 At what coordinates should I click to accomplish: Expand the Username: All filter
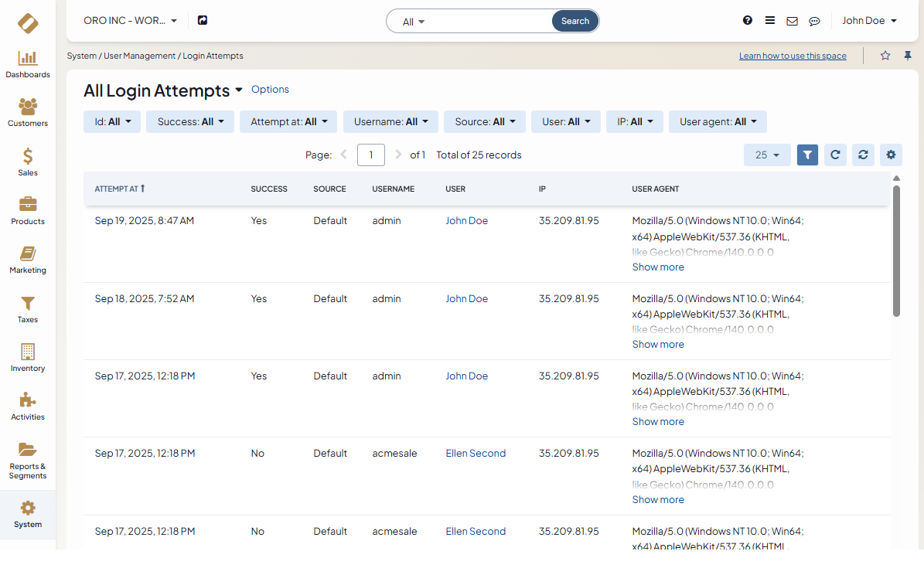[x=390, y=121]
